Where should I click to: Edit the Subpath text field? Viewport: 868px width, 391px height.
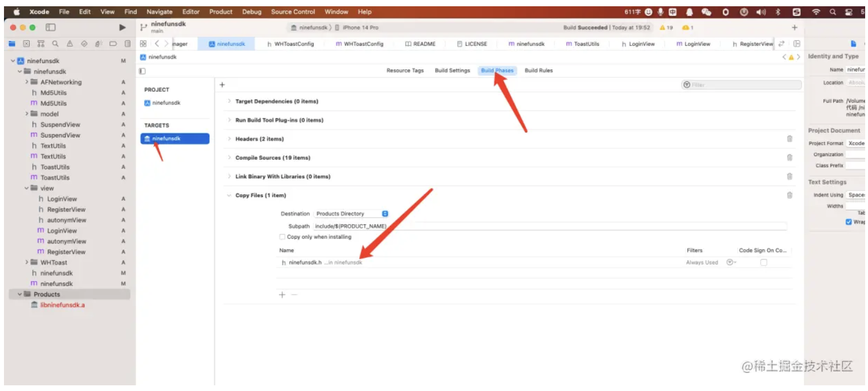pos(550,226)
